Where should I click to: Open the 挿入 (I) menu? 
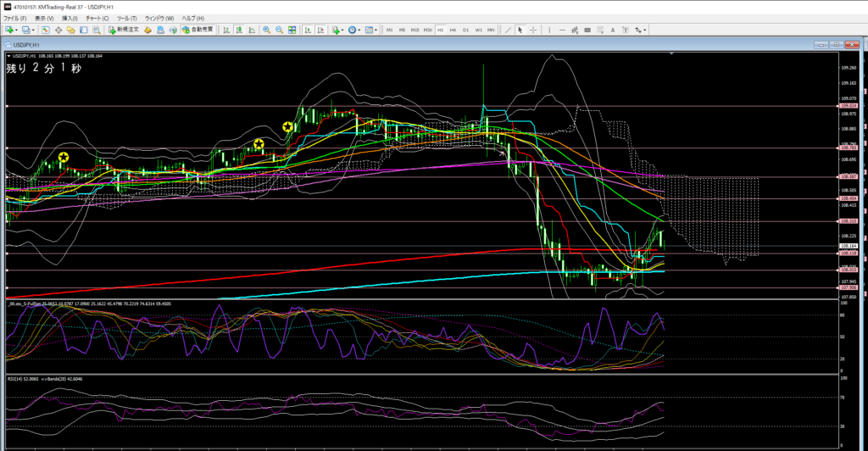70,19
